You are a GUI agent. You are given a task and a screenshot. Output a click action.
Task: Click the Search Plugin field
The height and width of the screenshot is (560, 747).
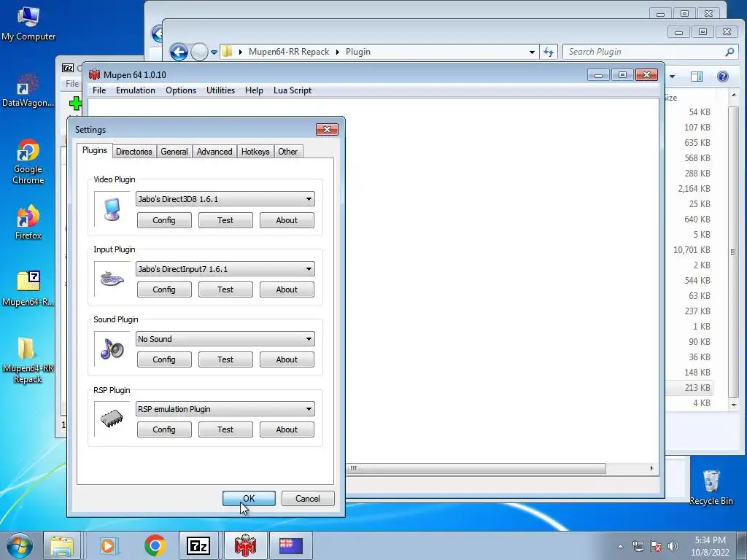click(x=650, y=52)
